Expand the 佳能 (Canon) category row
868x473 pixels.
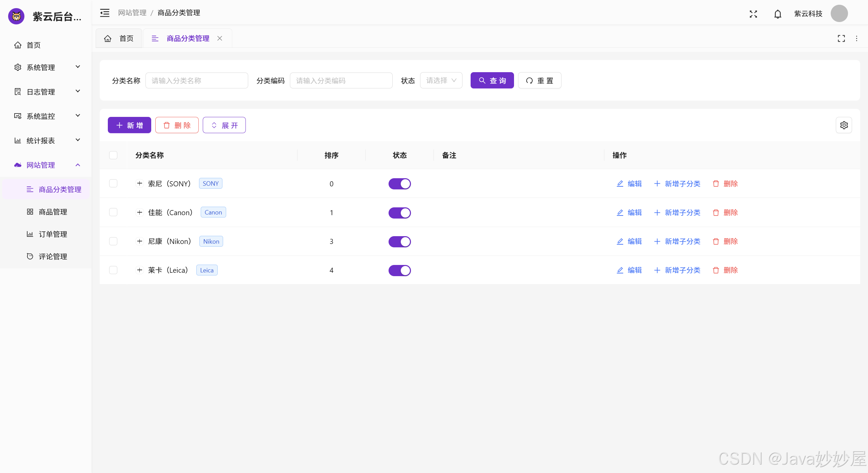pyautogui.click(x=139, y=212)
